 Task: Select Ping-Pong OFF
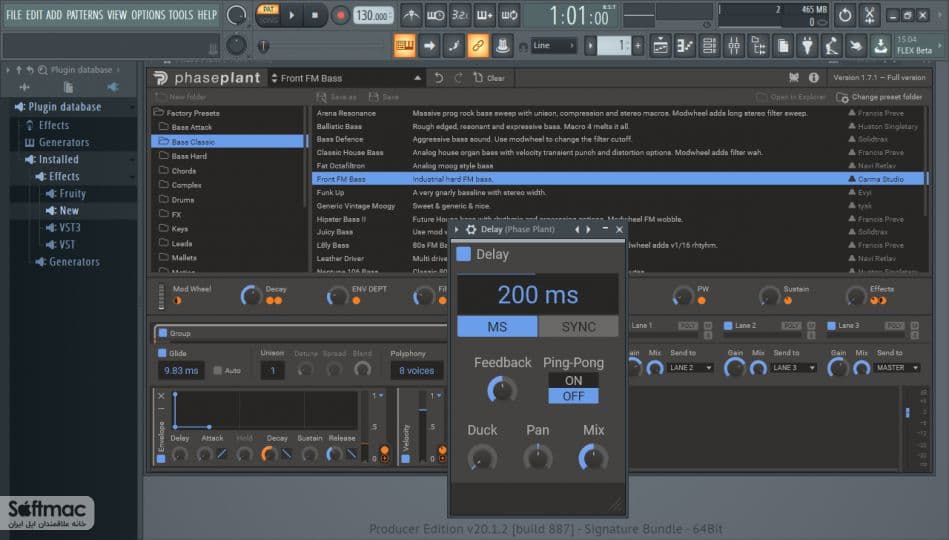[x=573, y=396]
